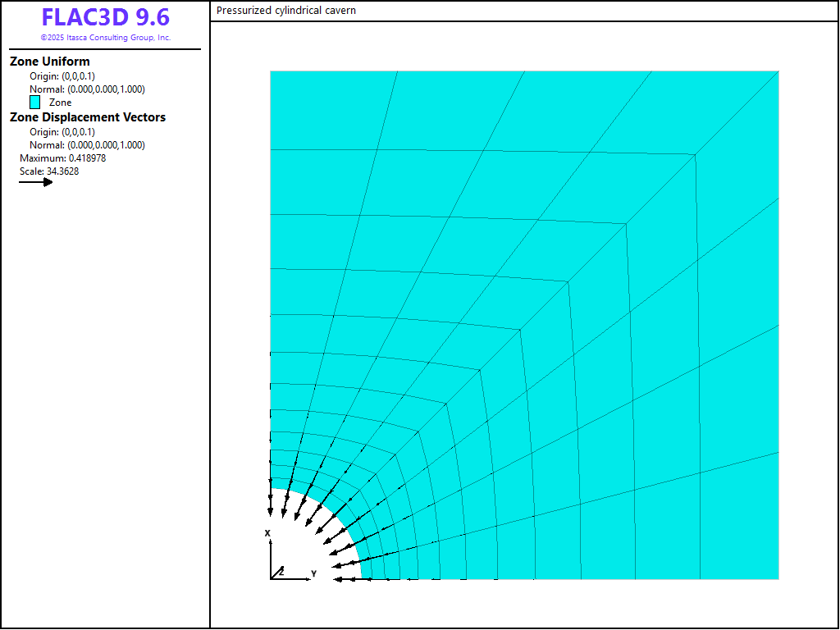The image size is (840, 630).
Task: Select the Normal line under Zone Uniform
Action: [x=87, y=89]
